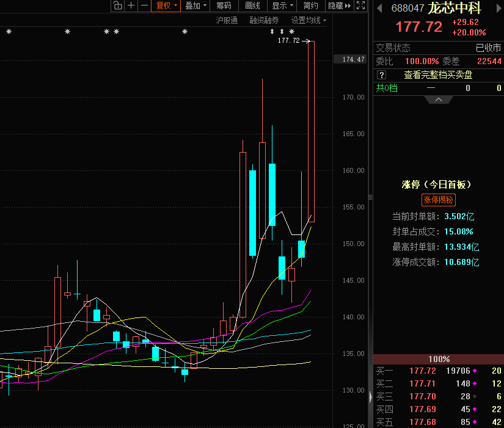Click the vertical splitter handle beside chart
Viewport: 504px width, 428px height.
pos(370,197)
